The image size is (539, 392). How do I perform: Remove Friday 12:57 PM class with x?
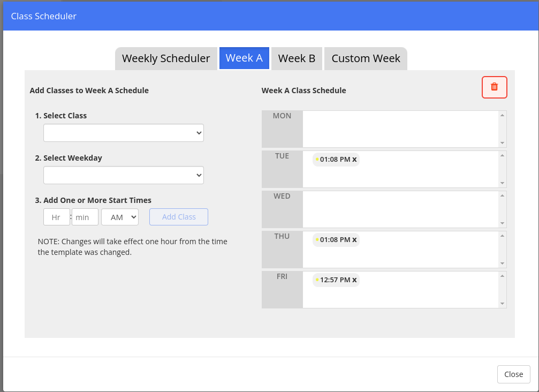354,280
